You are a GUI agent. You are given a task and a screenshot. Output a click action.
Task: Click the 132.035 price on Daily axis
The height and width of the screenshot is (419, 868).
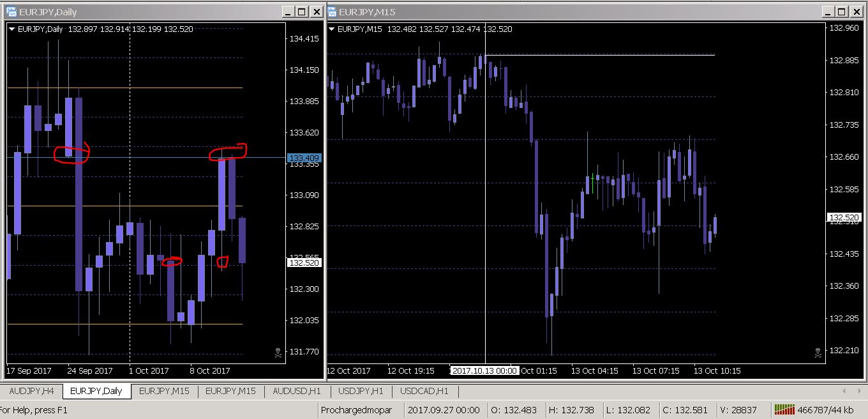pyautogui.click(x=304, y=321)
